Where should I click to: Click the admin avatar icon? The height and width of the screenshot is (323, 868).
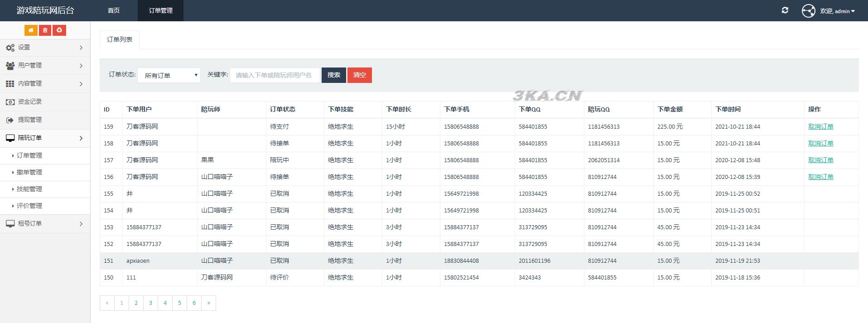point(808,11)
